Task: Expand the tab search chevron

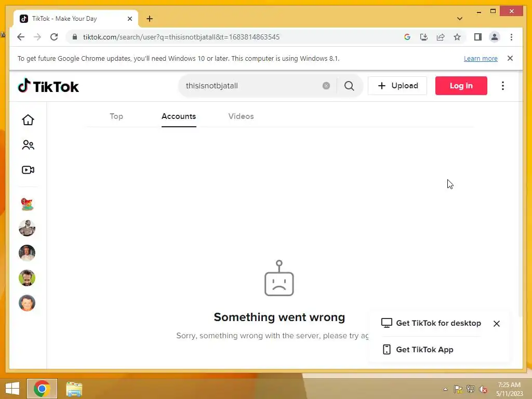Action: coord(459,19)
